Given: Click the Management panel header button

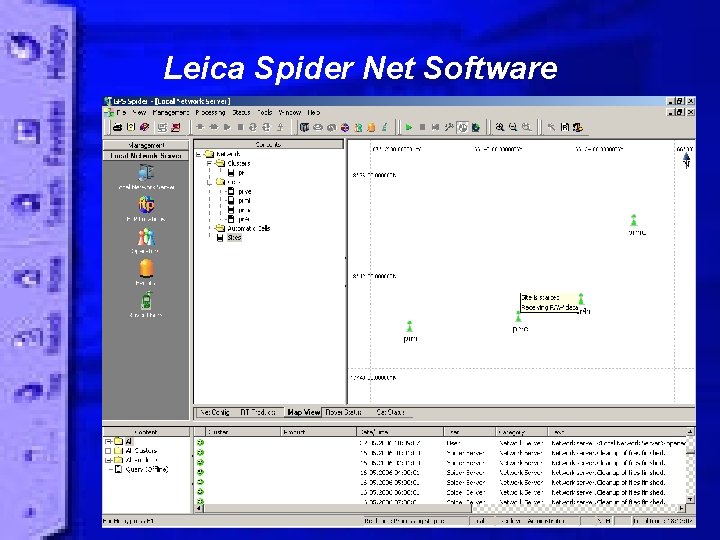Looking at the screenshot, I should 146,145.
